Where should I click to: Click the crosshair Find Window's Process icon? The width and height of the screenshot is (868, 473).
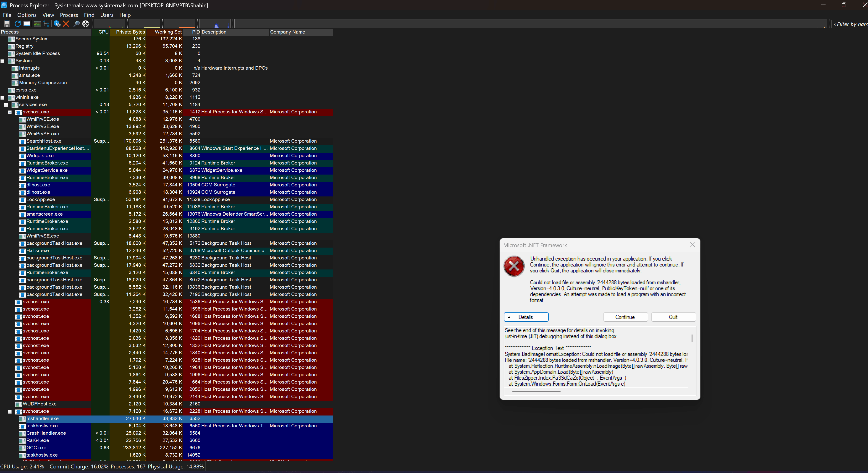click(86, 24)
